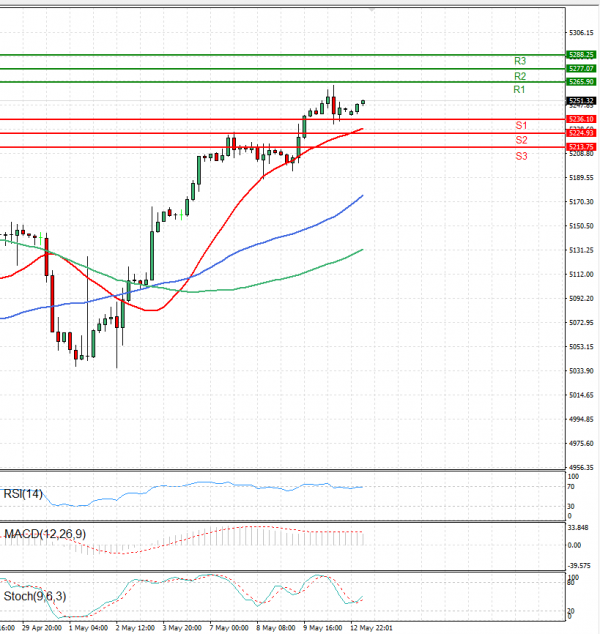Click the 5306.15 price axis value
600x634 pixels.
pos(581,33)
